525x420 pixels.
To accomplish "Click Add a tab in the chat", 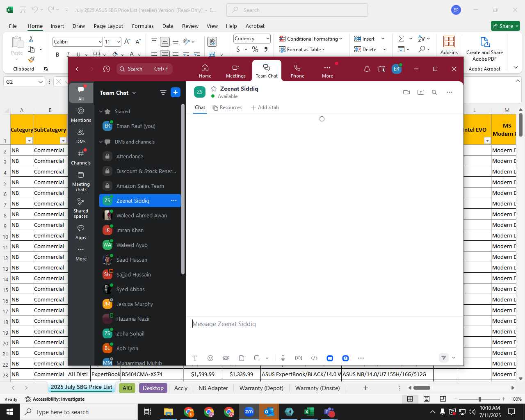I will coord(265,107).
